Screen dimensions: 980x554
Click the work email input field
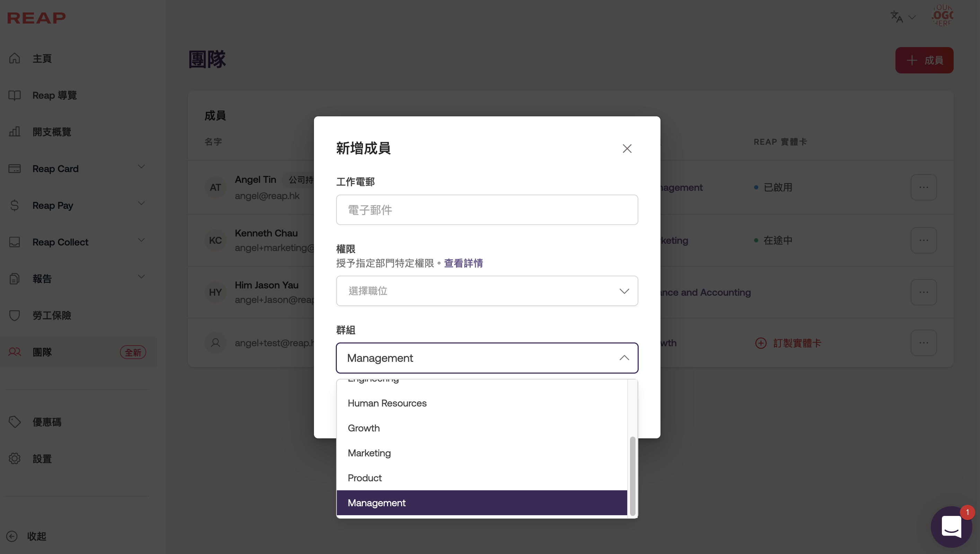tap(487, 210)
